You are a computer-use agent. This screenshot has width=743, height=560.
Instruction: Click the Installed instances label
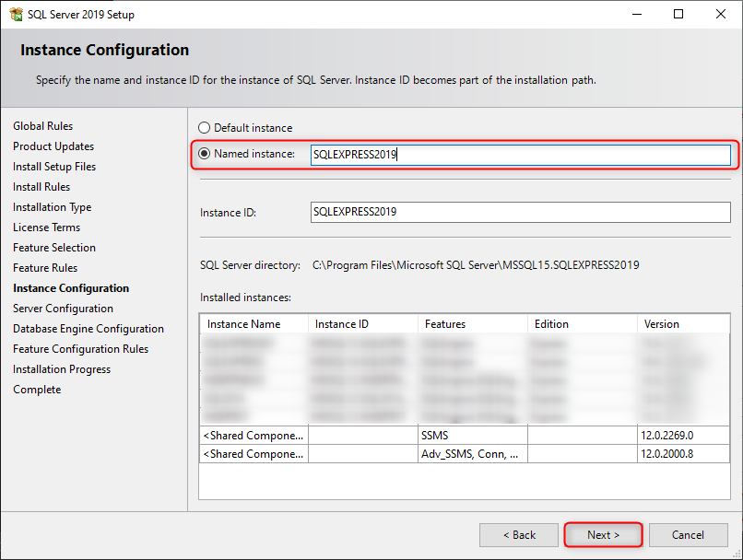(245, 297)
